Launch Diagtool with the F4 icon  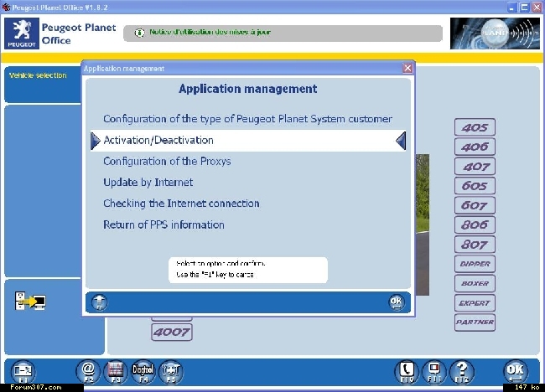click(143, 372)
